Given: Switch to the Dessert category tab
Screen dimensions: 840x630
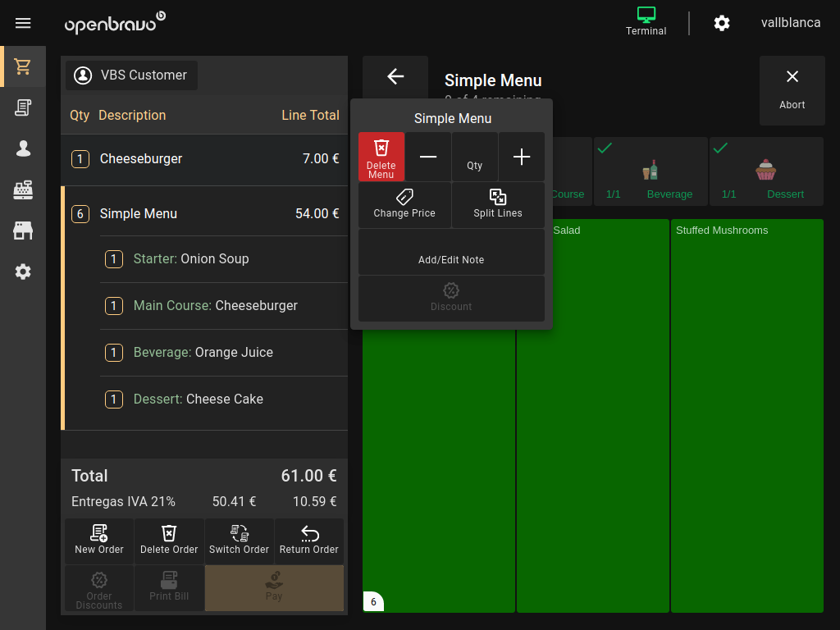Looking at the screenshot, I should tap(766, 171).
